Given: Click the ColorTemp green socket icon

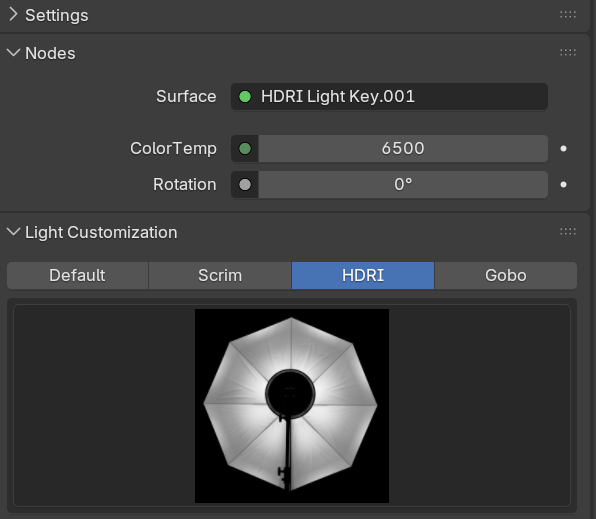Looking at the screenshot, I should tap(245, 148).
